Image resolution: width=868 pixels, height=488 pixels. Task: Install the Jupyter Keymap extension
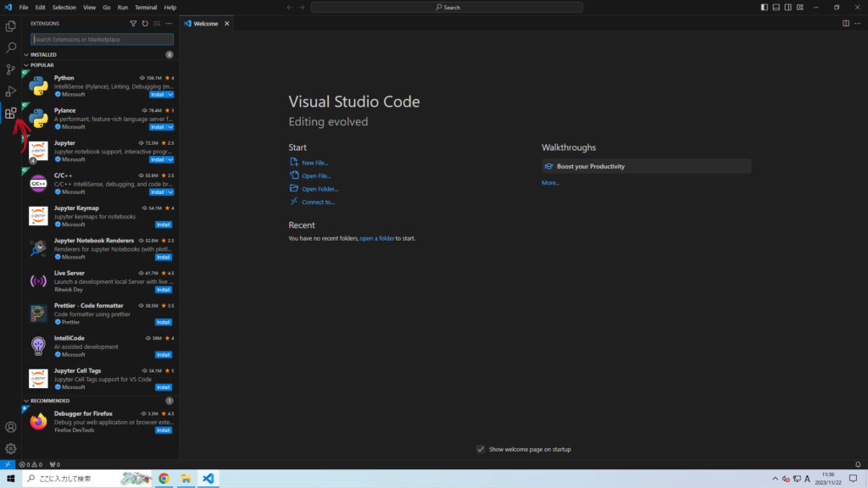tap(164, 225)
